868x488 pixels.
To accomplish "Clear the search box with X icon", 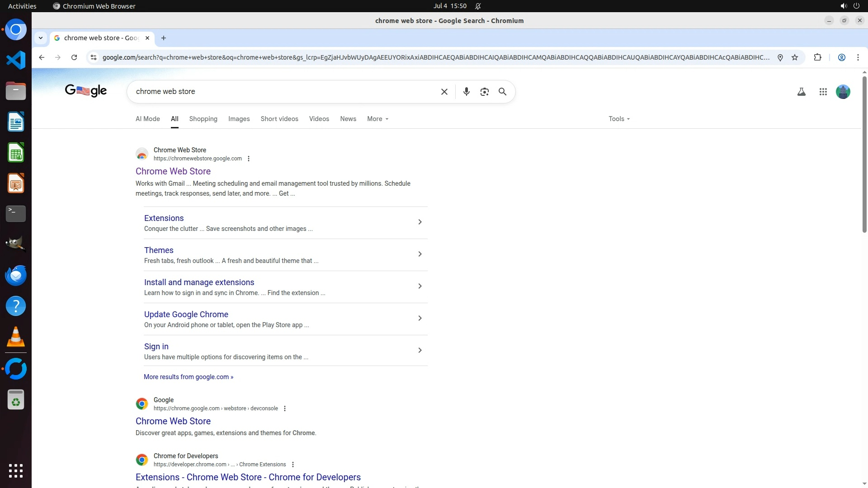I will coord(444,92).
